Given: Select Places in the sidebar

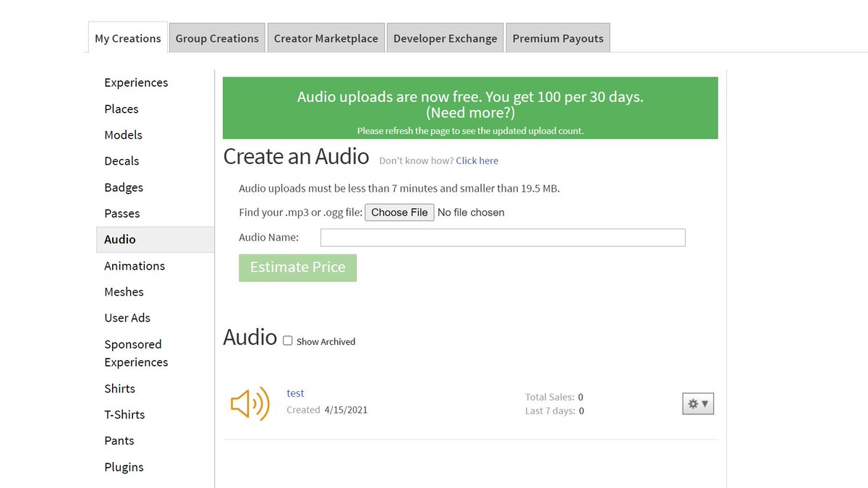Looking at the screenshot, I should coord(122,109).
